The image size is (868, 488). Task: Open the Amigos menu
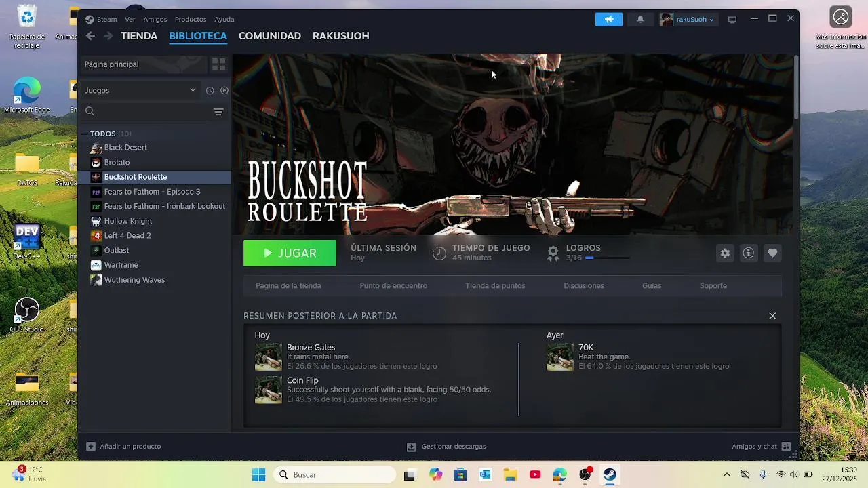155,19
